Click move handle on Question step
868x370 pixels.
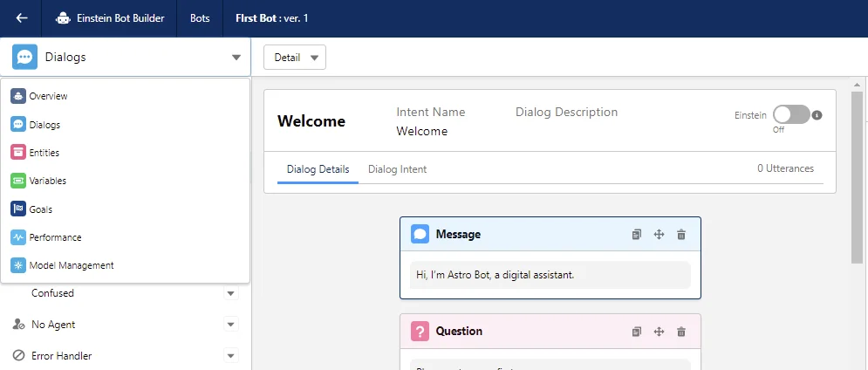[x=659, y=332]
